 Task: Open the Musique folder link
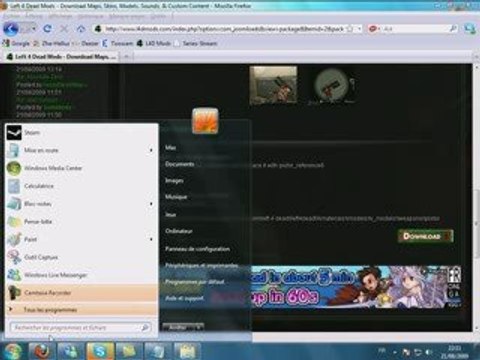[x=176, y=197]
